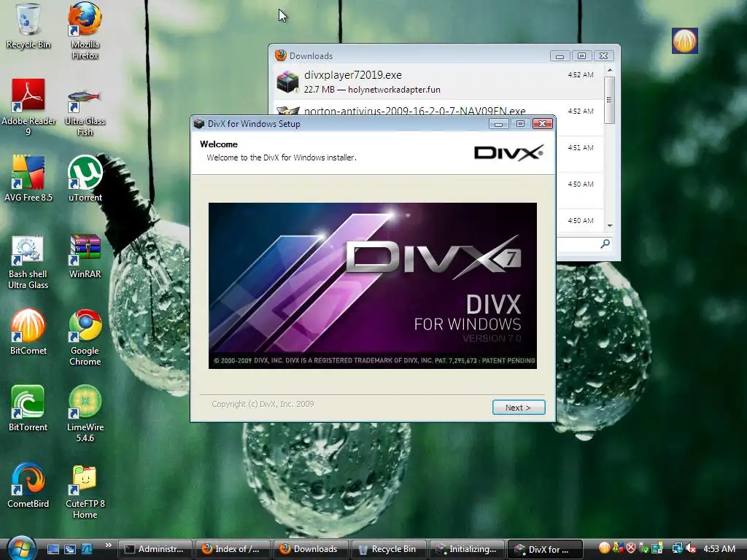The height and width of the screenshot is (560, 747).
Task: Click Downloads scrollbar up arrow
Action: click(x=610, y=71)
